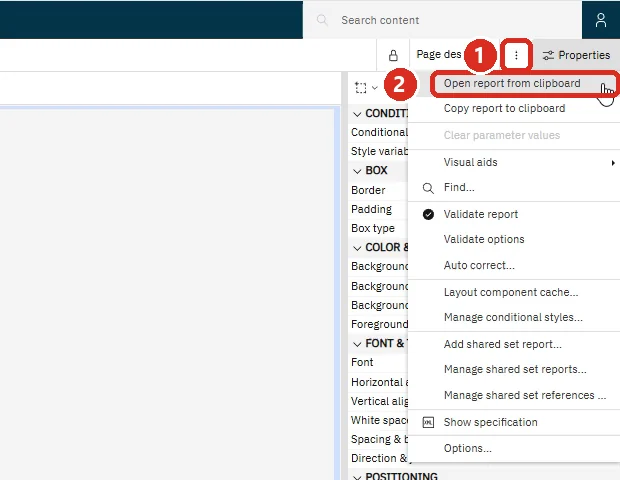Toggle the lock page objects icon
This screenshot has width=620, height=480.
tap(393, 55)
